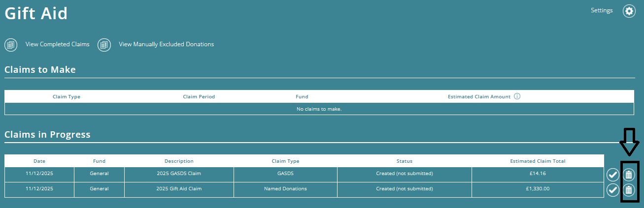Click the Settings text link
The width and height of the screenshot is (644, 208).
point(602,10)
